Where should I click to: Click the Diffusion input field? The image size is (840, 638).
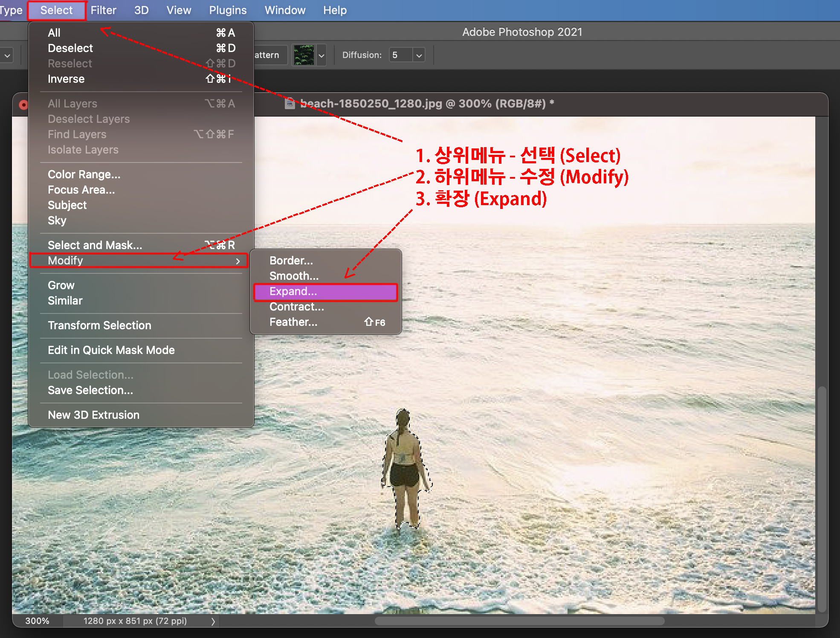click(400, 55)
